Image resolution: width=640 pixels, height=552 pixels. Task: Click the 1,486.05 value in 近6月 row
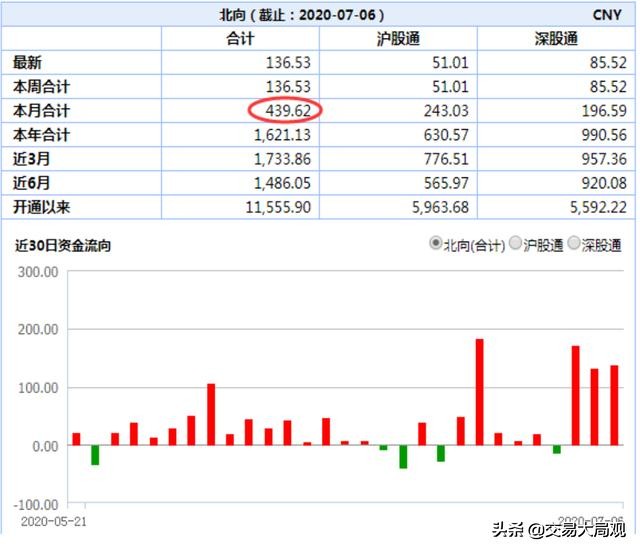[282, 183]
